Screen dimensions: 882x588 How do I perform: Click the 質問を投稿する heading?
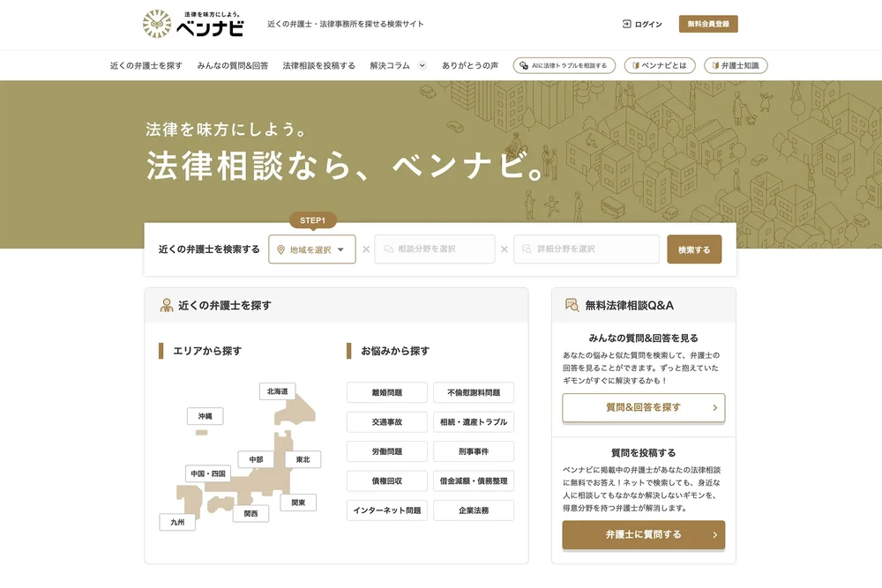pos(644,452)
